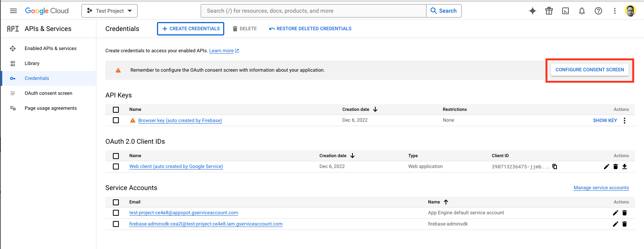Screen dimensions: 644x249
Task: Open Manage service accounts link
Action: 601,188
